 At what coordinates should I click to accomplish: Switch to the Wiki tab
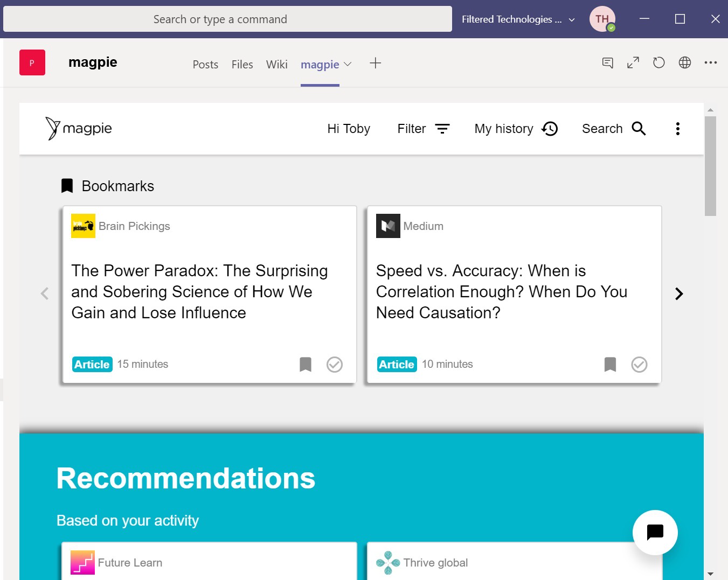(x=276, y=65)
